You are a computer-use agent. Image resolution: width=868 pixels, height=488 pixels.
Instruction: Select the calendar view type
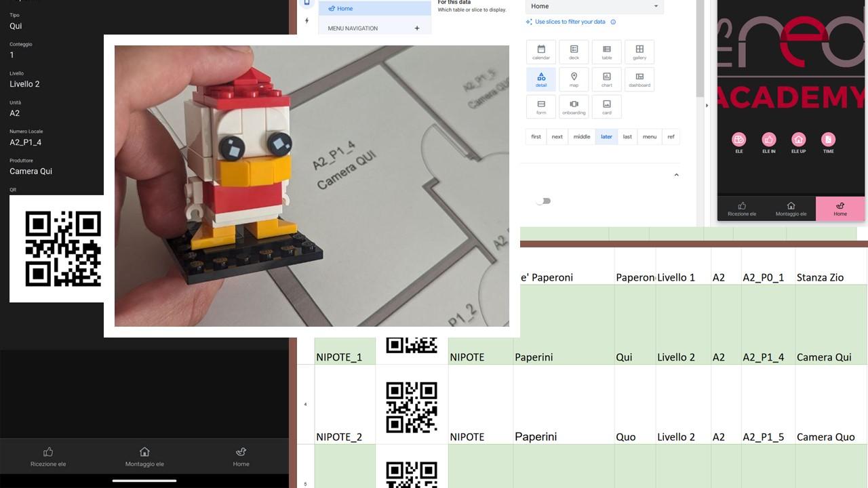pyautogui.click(x=541, y=52)
